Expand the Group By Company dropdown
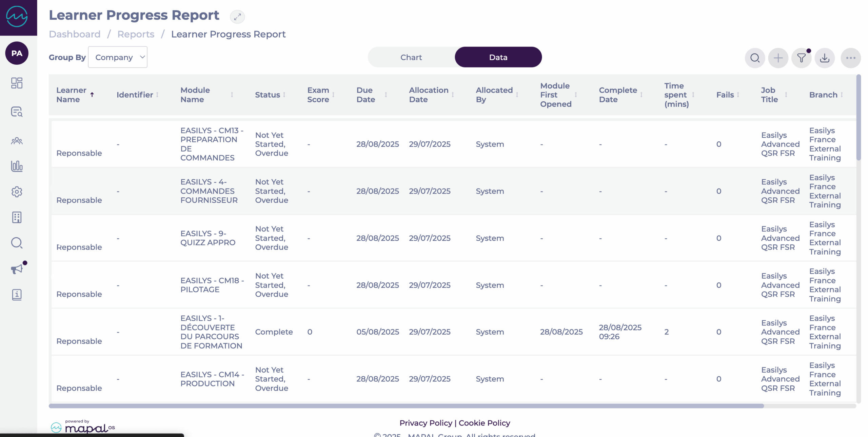 (117, 57)
